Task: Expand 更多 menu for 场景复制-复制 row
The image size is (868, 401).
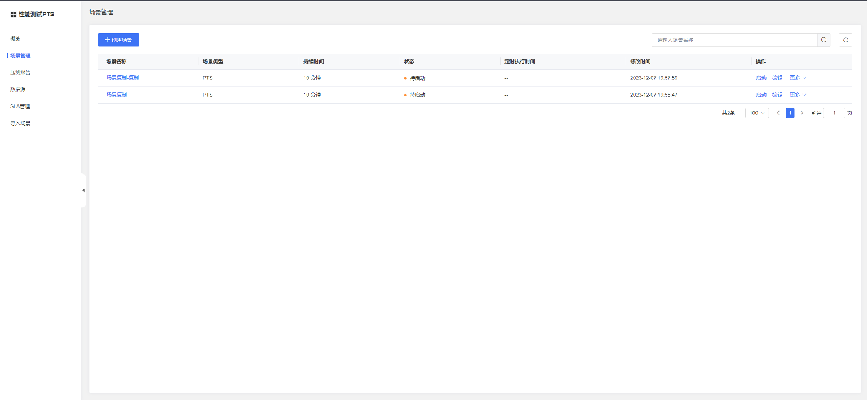Action: 798,78
